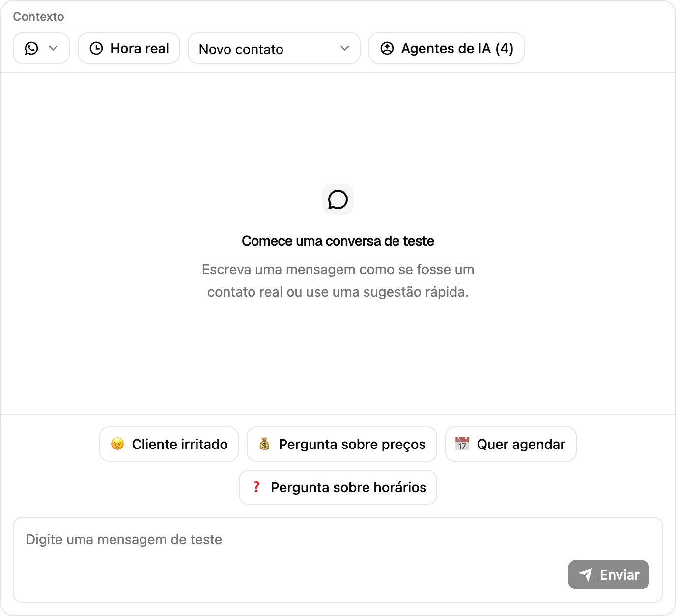Pick the Quer agendar suggestion chip
The height and width of the screenshot is (616, 676).
(511, 444)
